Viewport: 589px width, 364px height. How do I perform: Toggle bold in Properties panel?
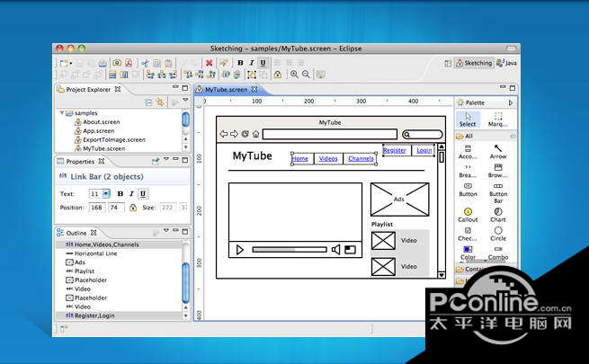[x=119, y=193]
